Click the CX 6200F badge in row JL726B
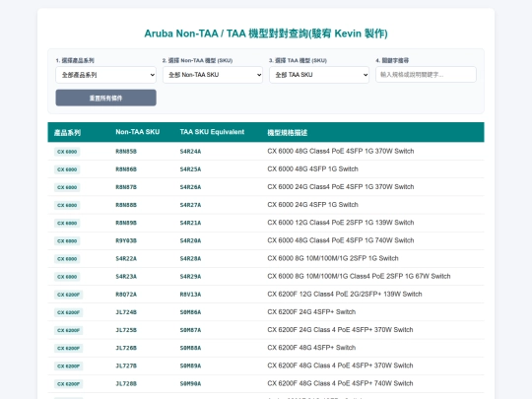 69,348
